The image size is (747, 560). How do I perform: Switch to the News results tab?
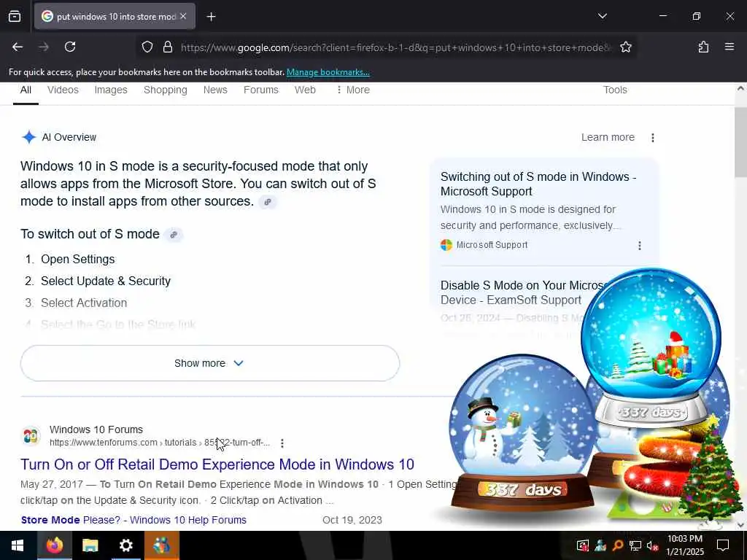tap(215, 90)
